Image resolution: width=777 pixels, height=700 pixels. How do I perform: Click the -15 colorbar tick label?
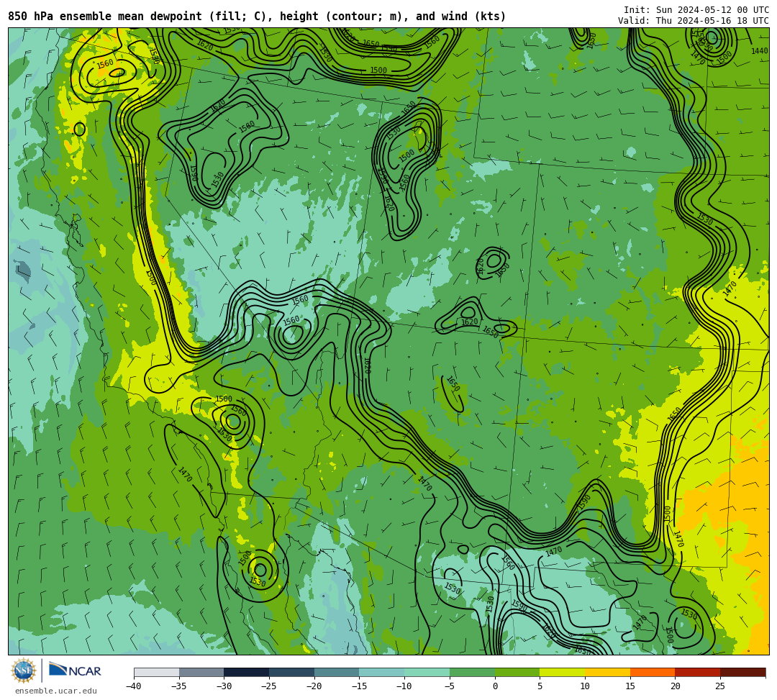click(359, 686)
